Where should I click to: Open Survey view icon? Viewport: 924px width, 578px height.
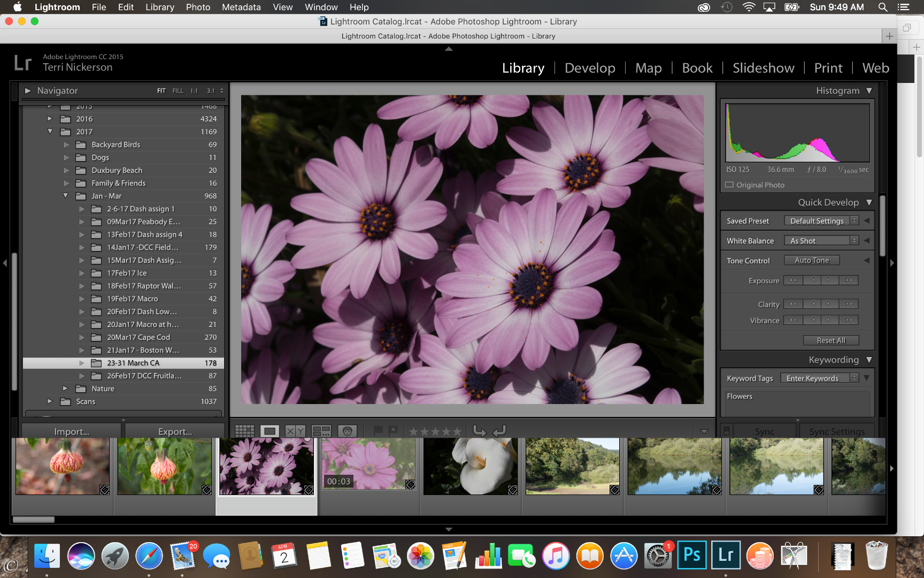[x=321, y=431]
